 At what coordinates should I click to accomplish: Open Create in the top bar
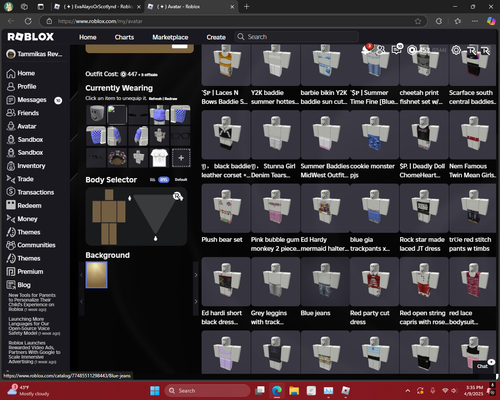click(216, 37)
